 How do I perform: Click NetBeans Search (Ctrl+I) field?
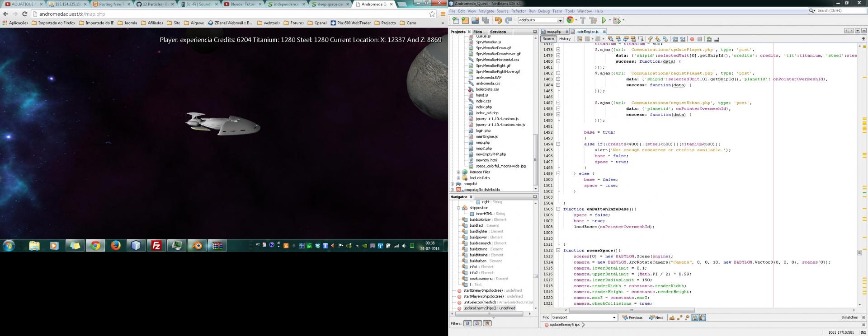click(x=837, y=10)
